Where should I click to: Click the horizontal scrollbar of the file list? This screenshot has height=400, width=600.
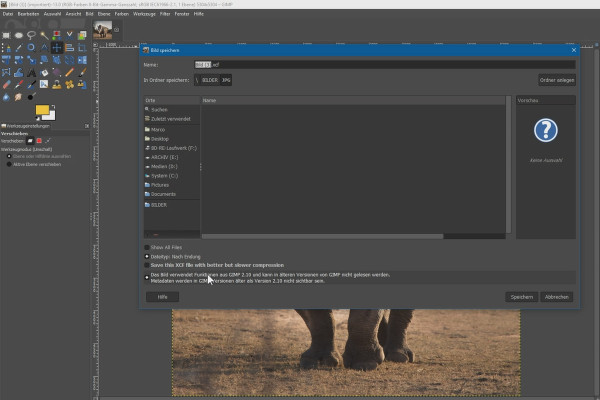click(x=322, y=237)
